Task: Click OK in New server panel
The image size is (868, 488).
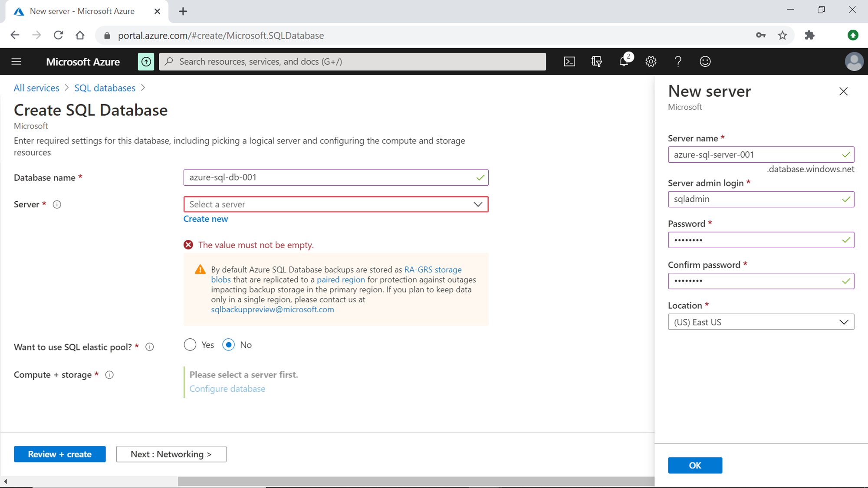Action: click(695, 465)
